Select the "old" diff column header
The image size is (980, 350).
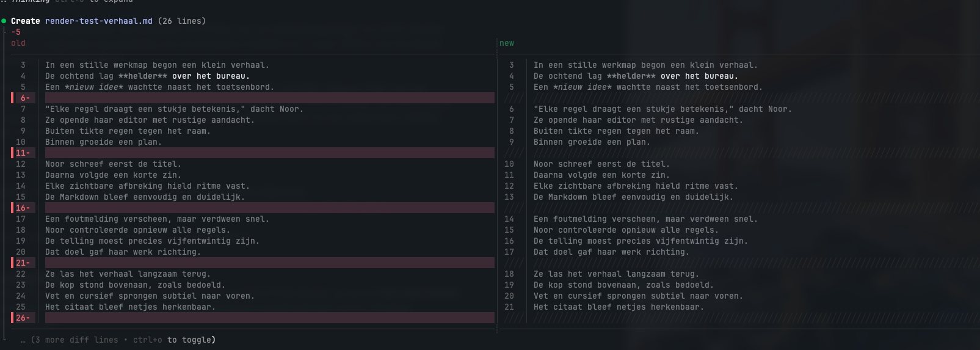(x=18, y=43)
